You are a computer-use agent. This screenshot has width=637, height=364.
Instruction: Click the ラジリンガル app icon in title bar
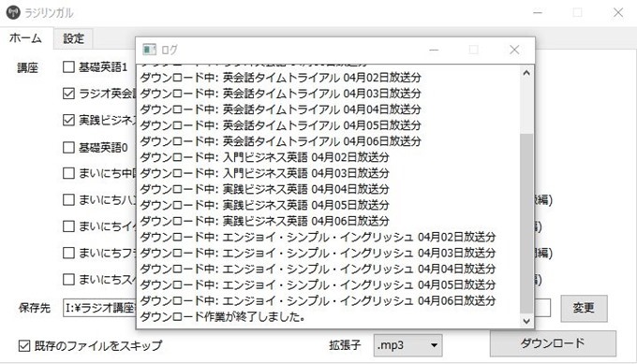pyautogui.click(x=13, y=12)
